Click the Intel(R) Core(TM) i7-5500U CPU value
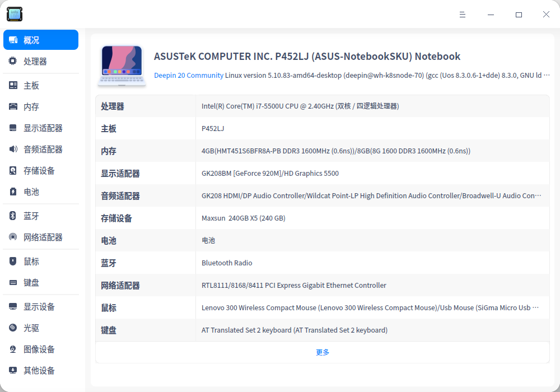The height and width of the screenshot is (392, 560). click(300, 106)
